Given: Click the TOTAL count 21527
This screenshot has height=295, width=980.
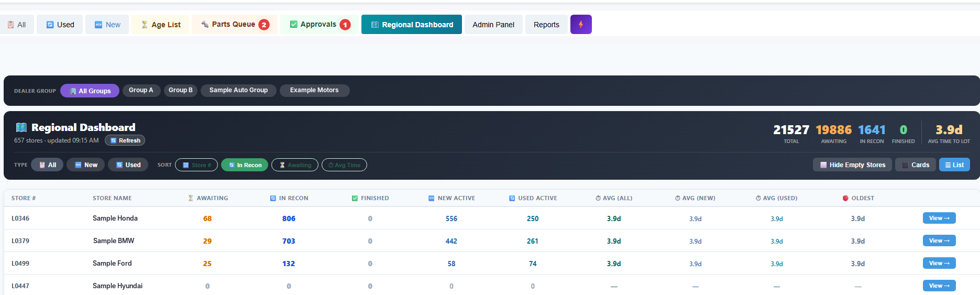Looking at the screenshot, I should coord(791,129).
